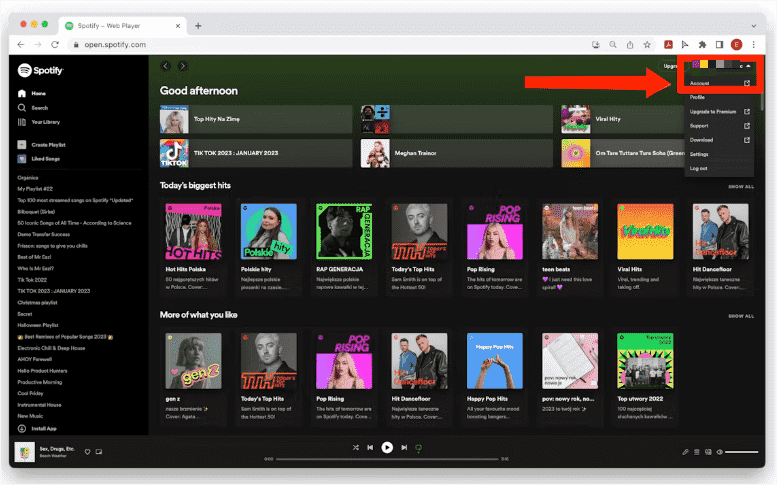Image resolution: width=777 pixels, height=485 pixels.
Task: Open the teen beats playlist card
Action: pos(570,247)
